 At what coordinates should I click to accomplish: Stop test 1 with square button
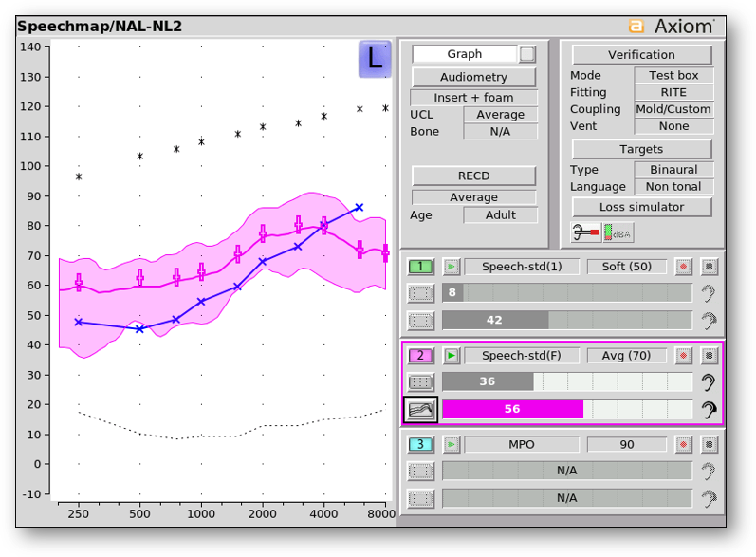pyautogui.click(x=709, y=267)
